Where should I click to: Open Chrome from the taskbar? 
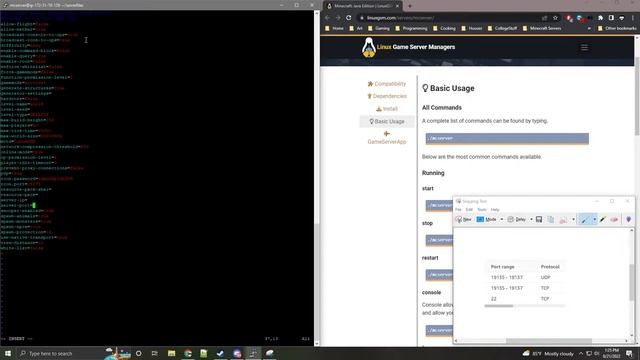tap(188, 353)
